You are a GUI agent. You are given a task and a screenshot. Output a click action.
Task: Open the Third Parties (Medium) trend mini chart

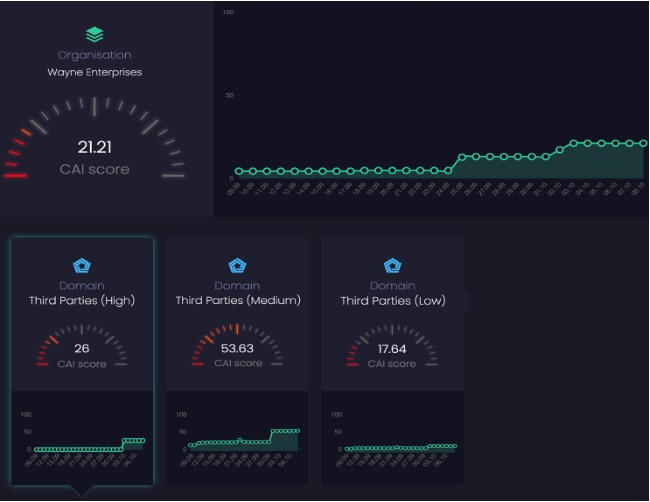(237, 438)
